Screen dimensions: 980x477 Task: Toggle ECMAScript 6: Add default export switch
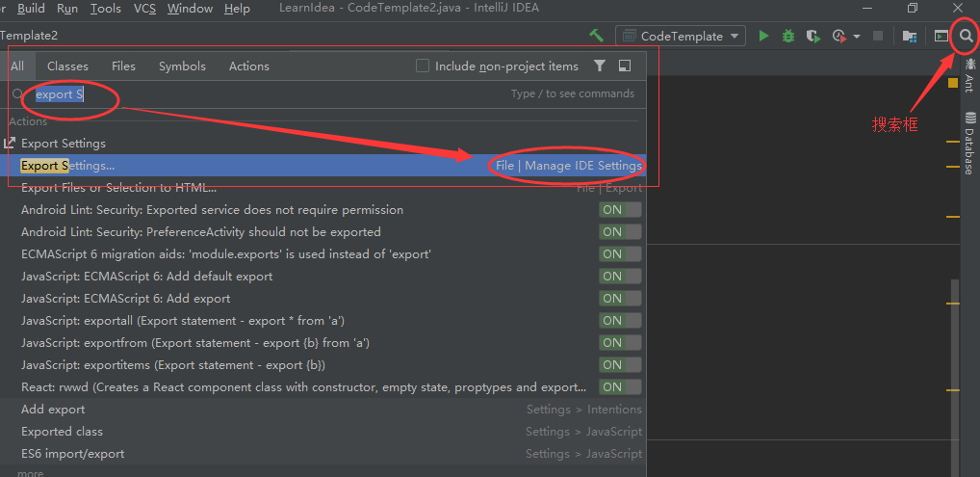[x=620, y=276]
